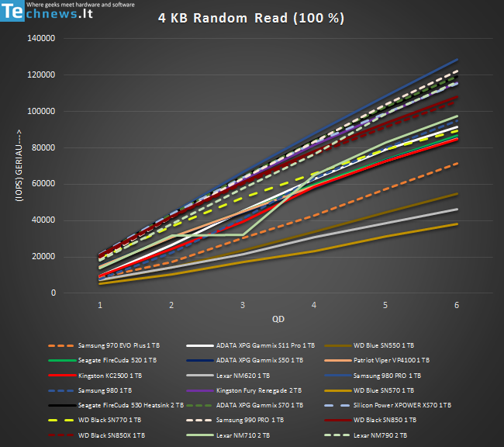Click y-axis value 20000
Viewport: 504px width, 447px height.
point(43,257)
